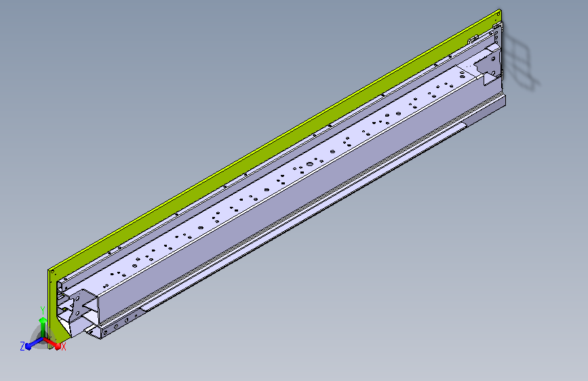Image resolution: width=588 pixels, height=381 pixels.
Task: Click the green Y axis arrow
Action: (x=43, y=328)
